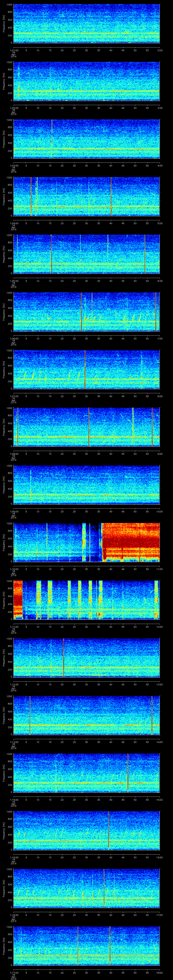Image resolution: width=173 pixels, height=980 pixels.
Task: Click the 1:02:00 start time label
Action: point(14,108)
